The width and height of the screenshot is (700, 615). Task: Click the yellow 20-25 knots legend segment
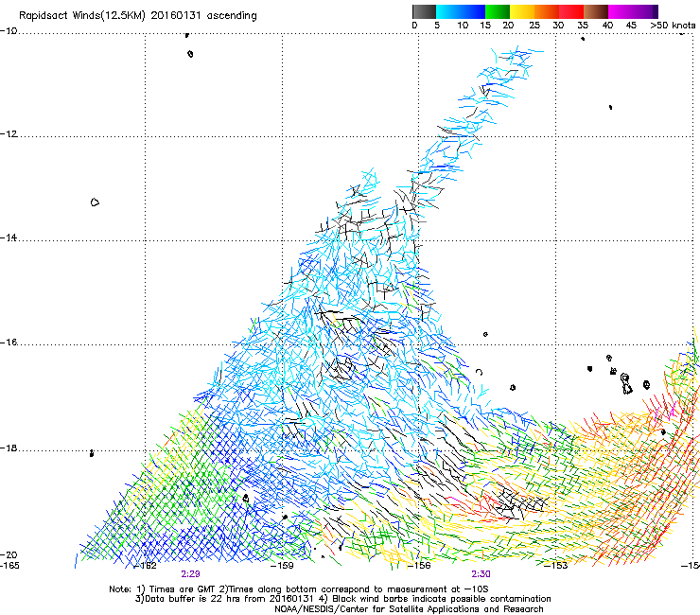(522, 11)
